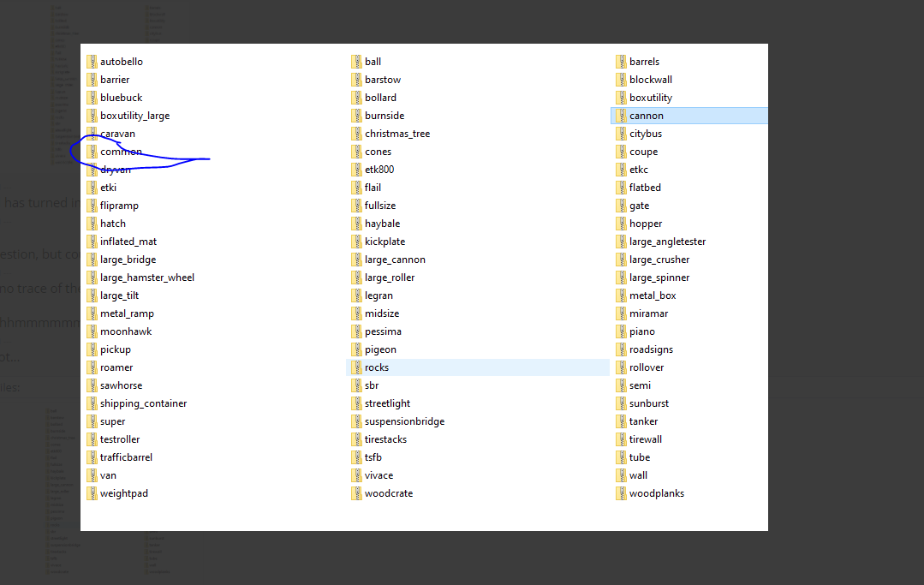924x585 pixels.
Task: Click the zip icon beside woodplanks
Action: pos(621,493)
